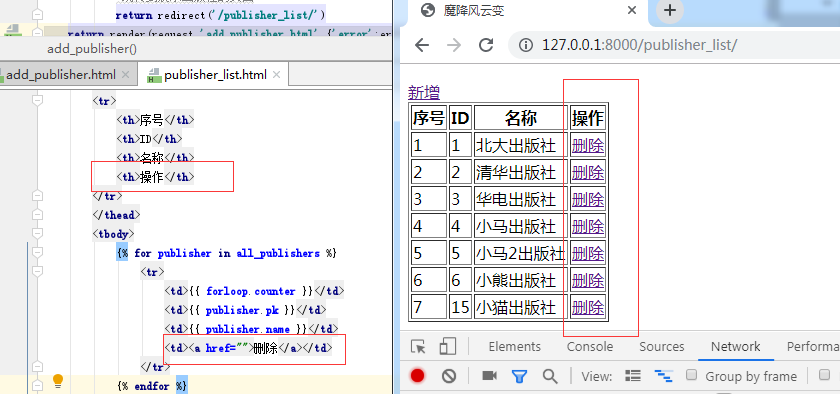Image resolution: width=840 pixels, height=394 pixels.
Task: Click the <a href=""> 删除 code line
Action: point(248,348)
